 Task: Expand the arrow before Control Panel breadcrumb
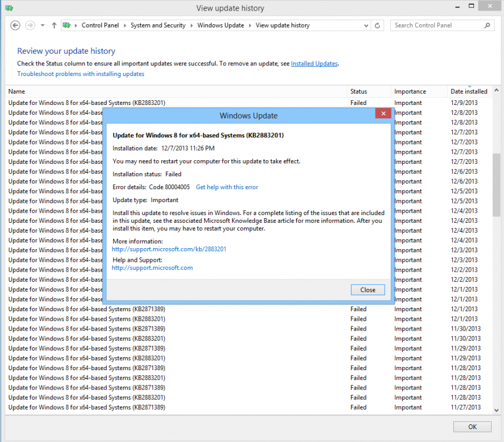tap(76, 25)
